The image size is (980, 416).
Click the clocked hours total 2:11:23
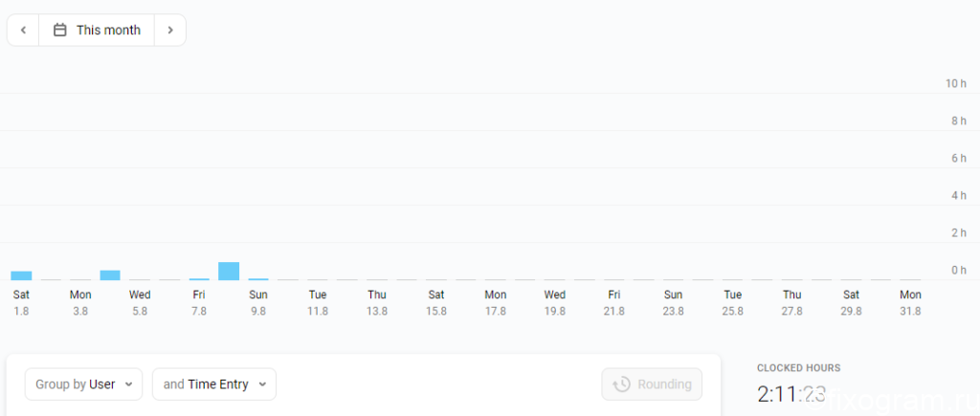tap(791, 394)
